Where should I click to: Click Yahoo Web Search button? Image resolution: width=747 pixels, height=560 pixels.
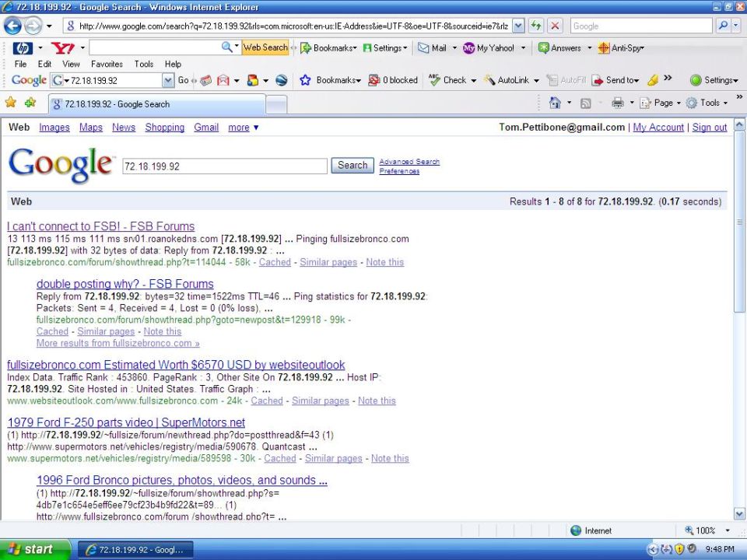[x=265, y=47]
